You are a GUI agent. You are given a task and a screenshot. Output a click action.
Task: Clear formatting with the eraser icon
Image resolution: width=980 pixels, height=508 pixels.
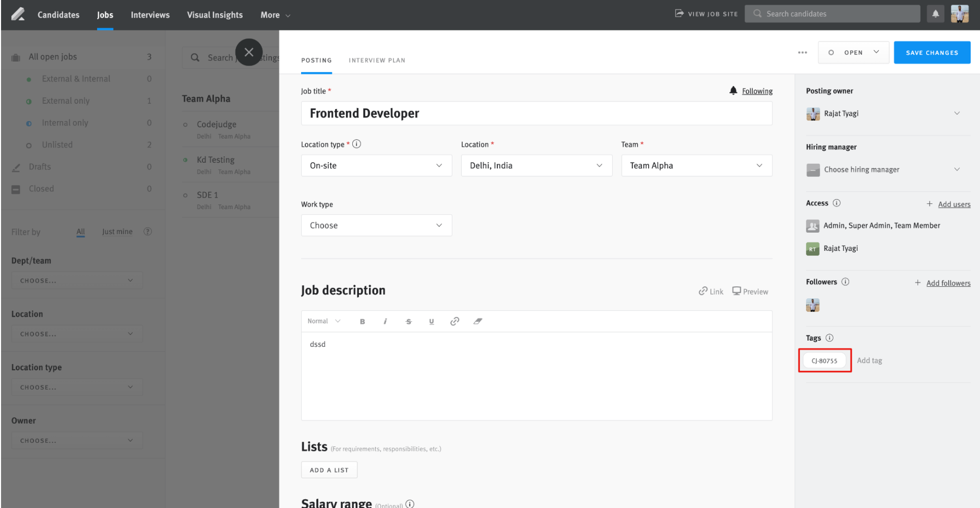(478, 321)
